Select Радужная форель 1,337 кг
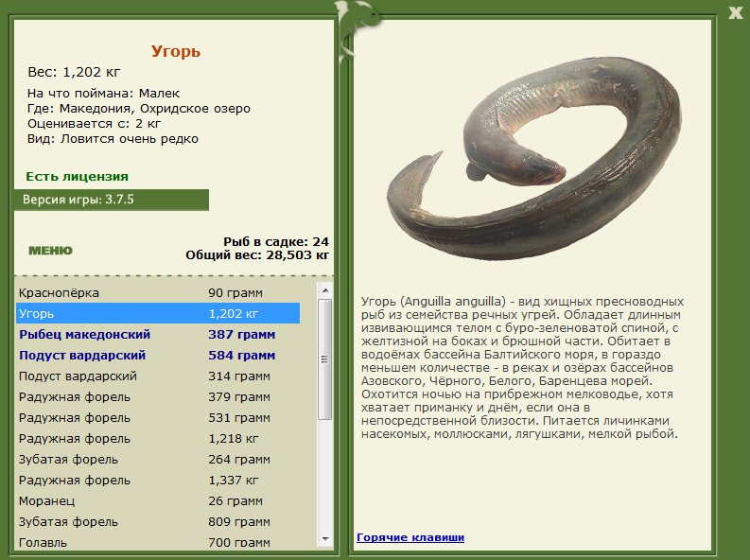 coord(158,481)
